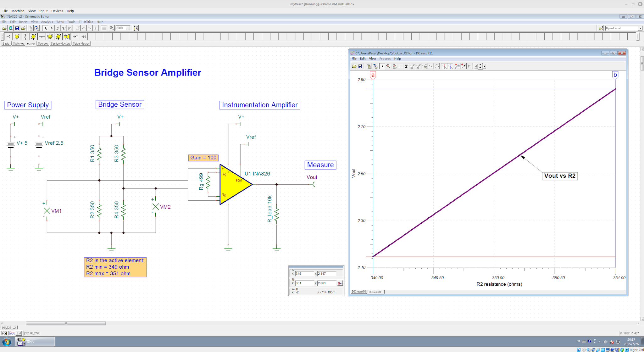Insert a voltmeter from the Meters toolbar
644x352 pixels.
coord(17,36)
